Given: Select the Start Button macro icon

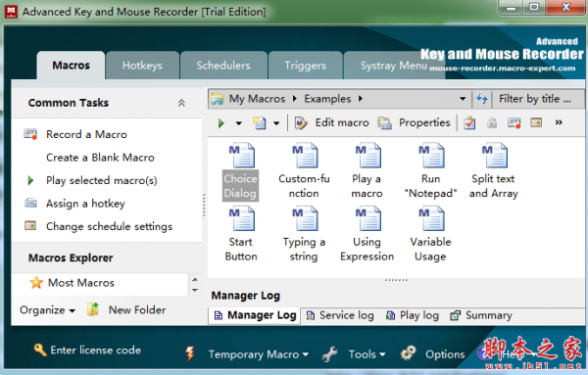Looking at the screenshot, I should tap(242, 218).
